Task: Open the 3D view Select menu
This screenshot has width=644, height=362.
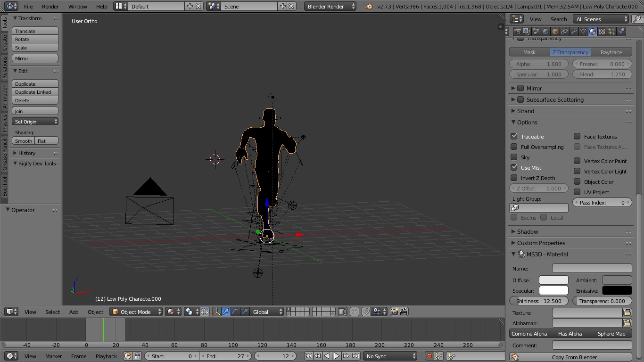Action: [x=52, y=312]
